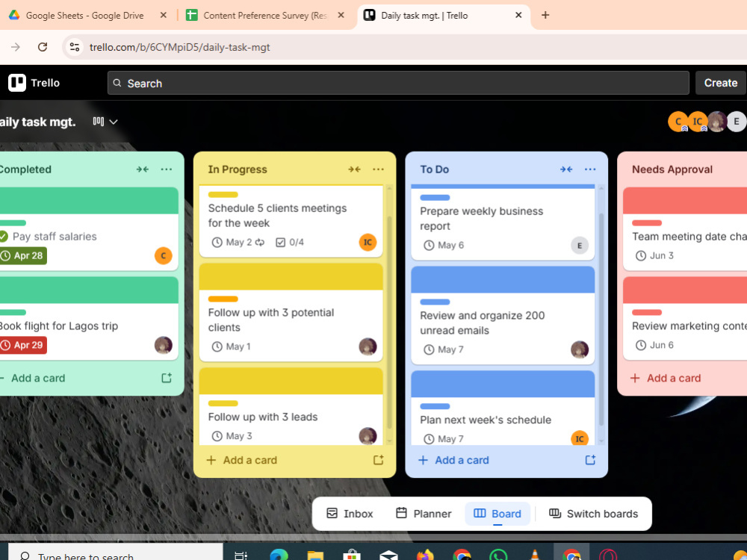Open the IC board member avatar in header
The image size is (747, 560).
(x=698, y=122)
